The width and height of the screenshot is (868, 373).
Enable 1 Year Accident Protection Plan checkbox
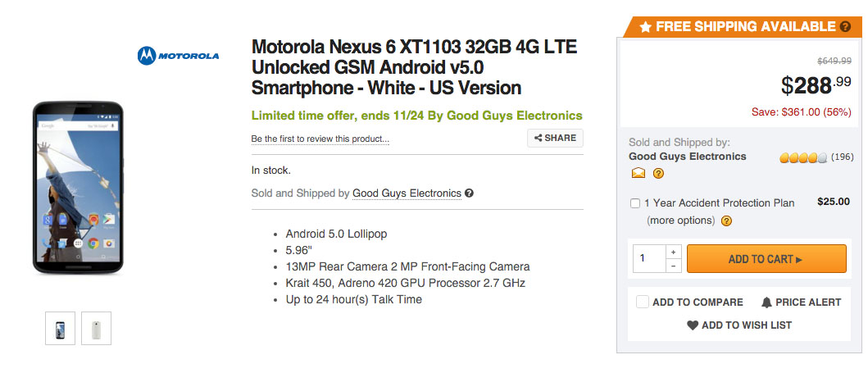click(635, 203)
